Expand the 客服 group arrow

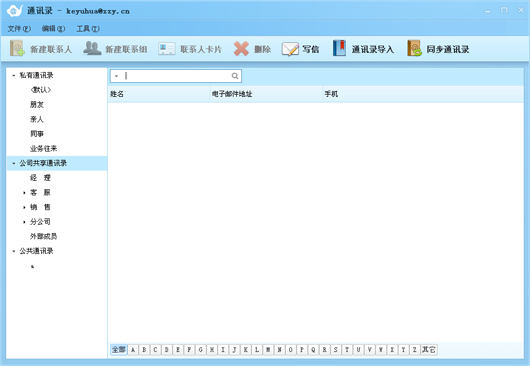(24, 193)
